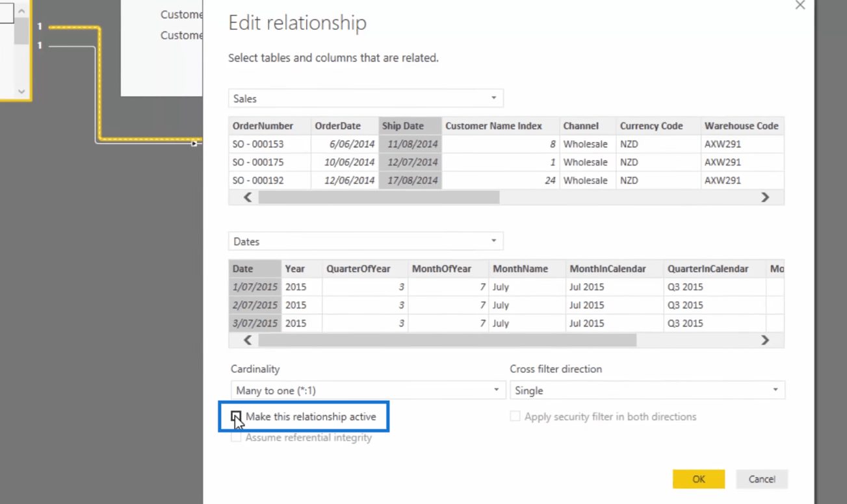Confirm with the OK button
Screen dimensions: 847x504
(x=699, y=479)
